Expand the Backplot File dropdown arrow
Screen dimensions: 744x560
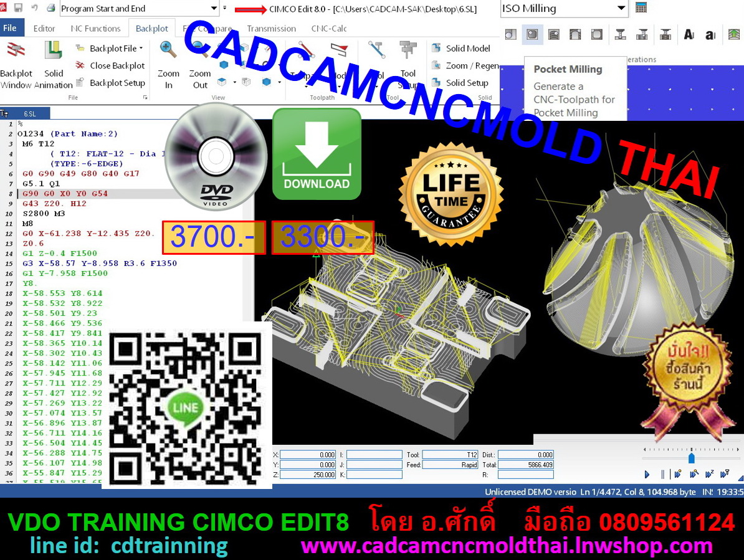[x=141, y=48]
